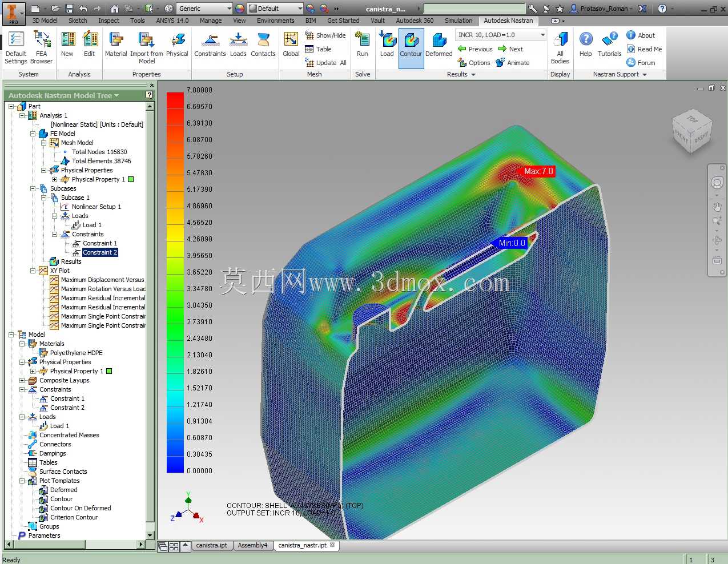The image size is (728, 564).
Task: Select the Loads setup tool
Action: (238, 44)
